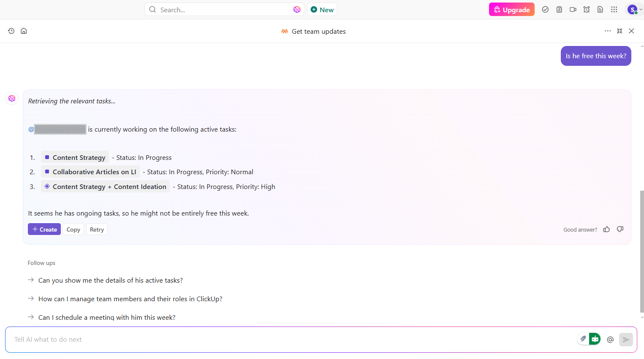
Task: Collapse the AI window with the shrink icon
Action: [x=620, y=31]
